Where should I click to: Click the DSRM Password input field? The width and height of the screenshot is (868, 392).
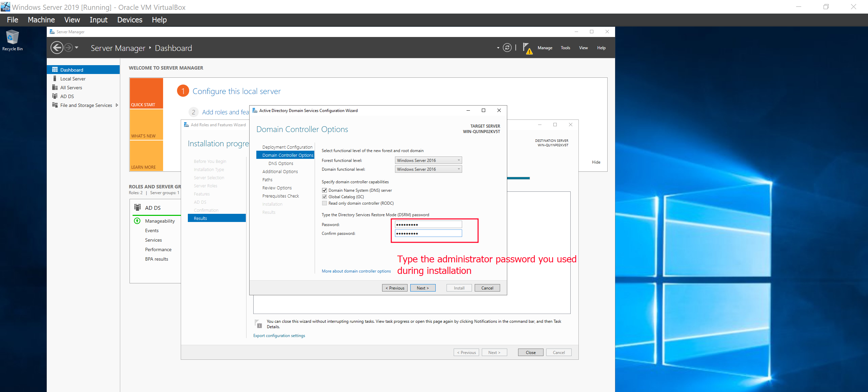click(428, 224)
